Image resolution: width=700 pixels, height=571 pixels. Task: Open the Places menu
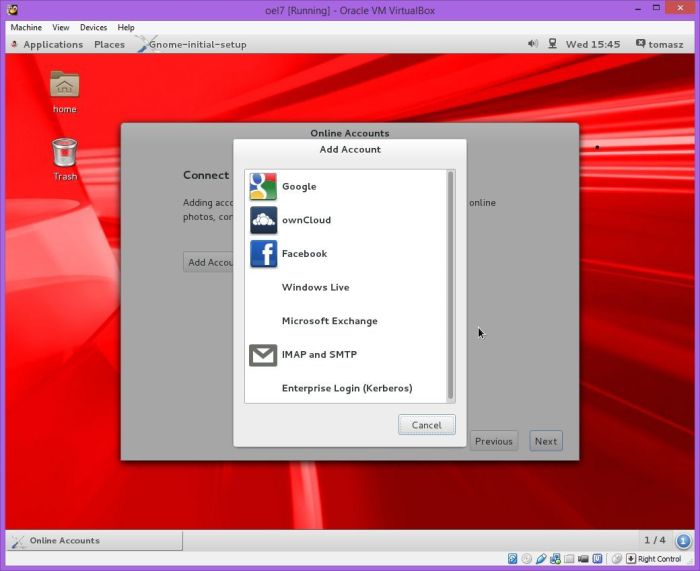pyautogui.click(x=109, y=44)
